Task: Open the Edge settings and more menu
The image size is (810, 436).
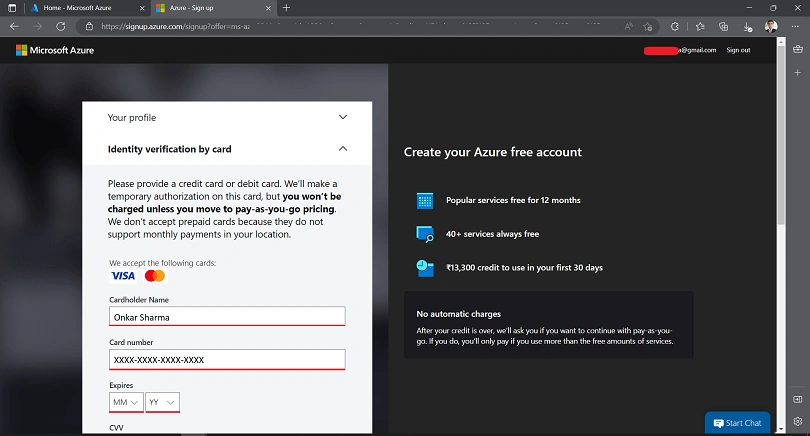Action: click(x=795, y=26)
